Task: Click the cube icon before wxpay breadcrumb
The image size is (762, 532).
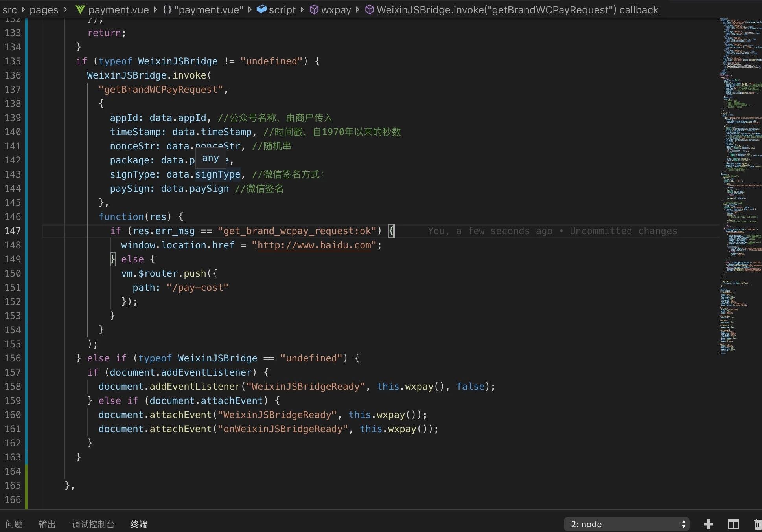Action: pyautogui.click(x=314, y=9)
